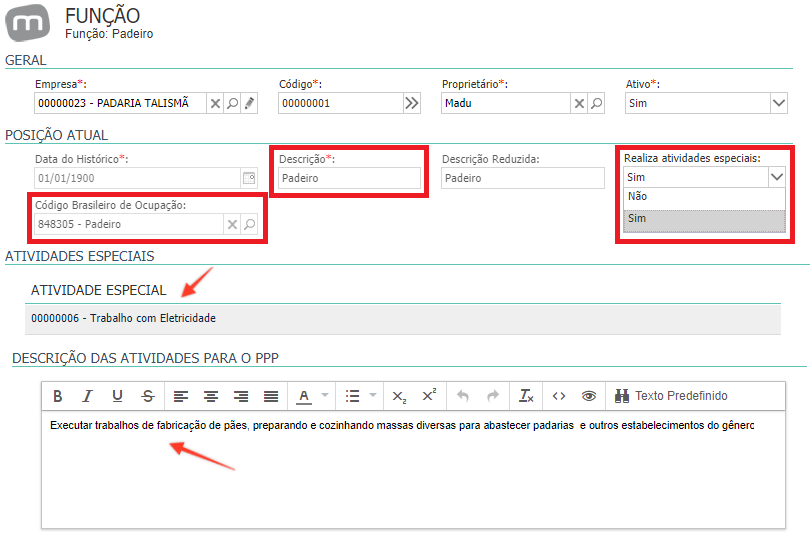Clear Código Brasileiro de Ocupação with X

(232, 224)
